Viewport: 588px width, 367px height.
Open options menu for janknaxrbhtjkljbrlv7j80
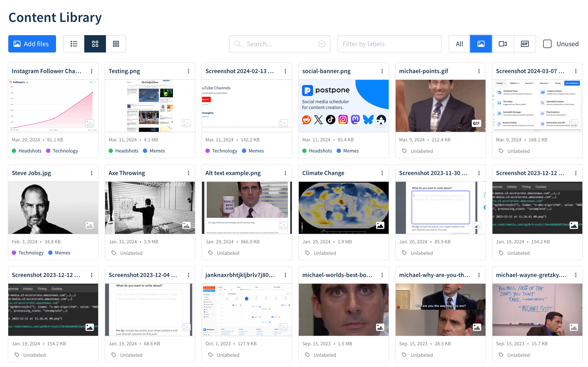[285, 275]
